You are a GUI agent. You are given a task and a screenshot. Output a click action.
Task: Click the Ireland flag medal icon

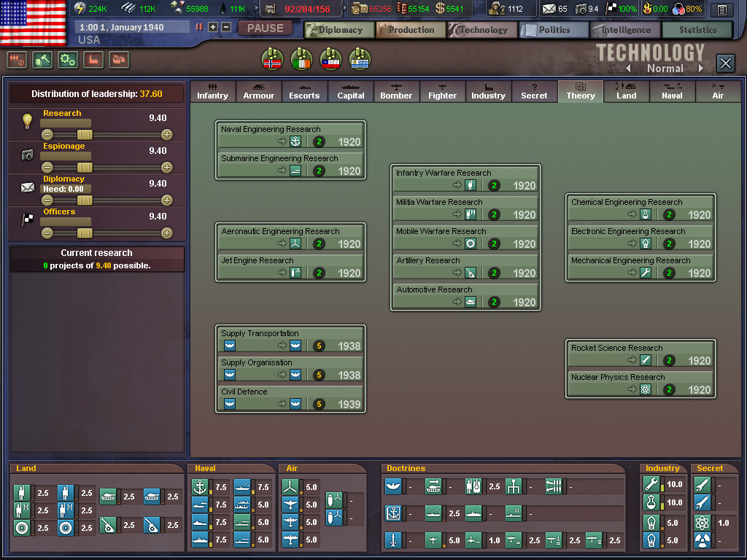coord(301,58)
